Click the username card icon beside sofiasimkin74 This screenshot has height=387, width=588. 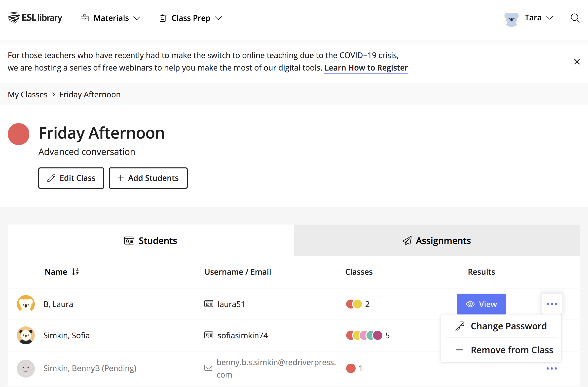click(x=209, y=335)
